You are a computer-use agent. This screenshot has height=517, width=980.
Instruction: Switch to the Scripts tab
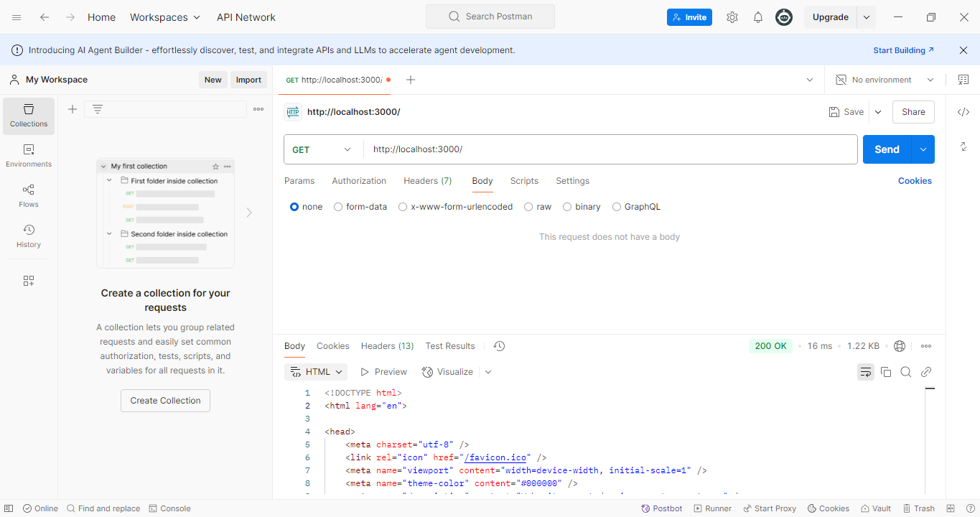pyautogui.click(x=524, y=181)
